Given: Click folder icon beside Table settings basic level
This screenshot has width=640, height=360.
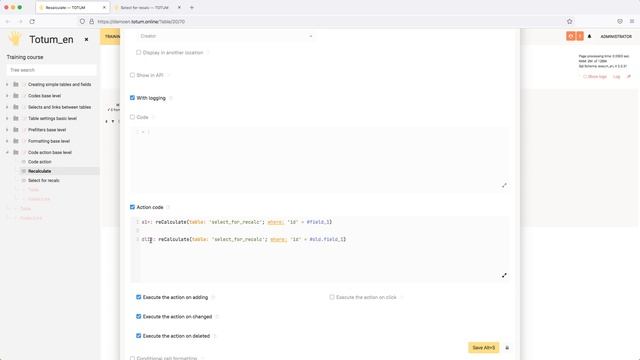Looking at the screenshot, I should pyautogui.click(x=16, y=118).
